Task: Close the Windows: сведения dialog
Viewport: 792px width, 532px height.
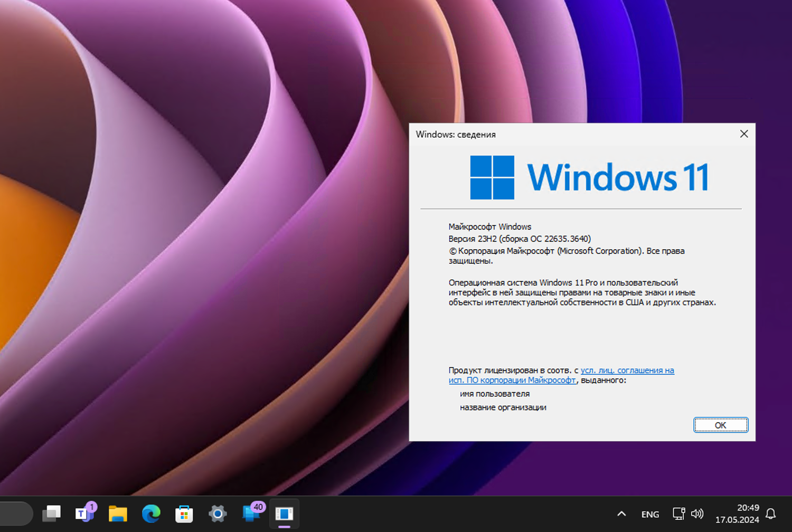Action: click(x=744, y=134)
